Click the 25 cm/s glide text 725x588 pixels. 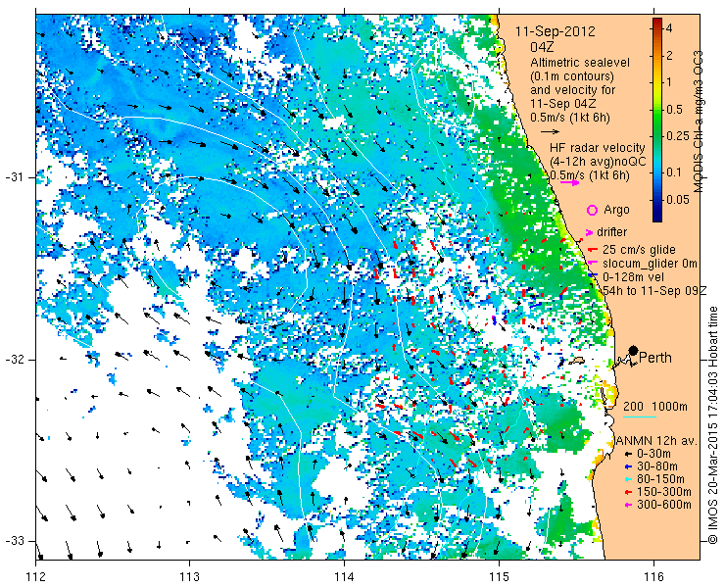tap(639, 250)
